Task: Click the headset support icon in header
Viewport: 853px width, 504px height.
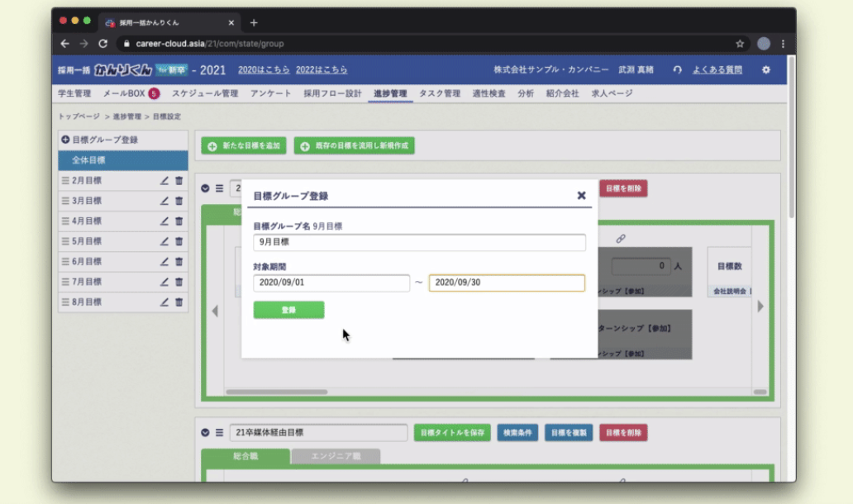Action: coord(677,69)
